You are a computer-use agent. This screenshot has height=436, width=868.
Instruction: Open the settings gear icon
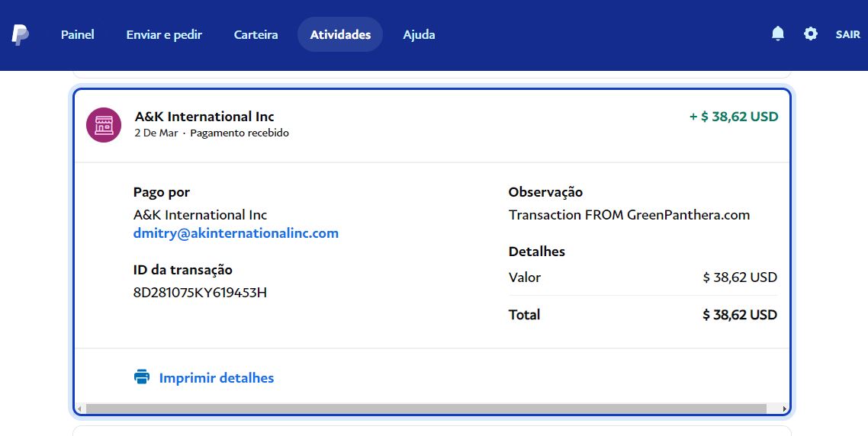pyautogui.click(x=811, y=34)
